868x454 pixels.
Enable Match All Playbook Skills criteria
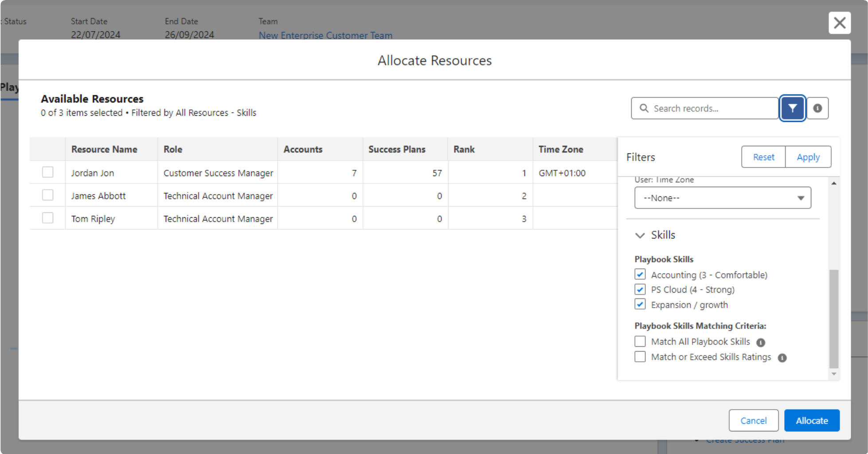(x=640, y=341)
